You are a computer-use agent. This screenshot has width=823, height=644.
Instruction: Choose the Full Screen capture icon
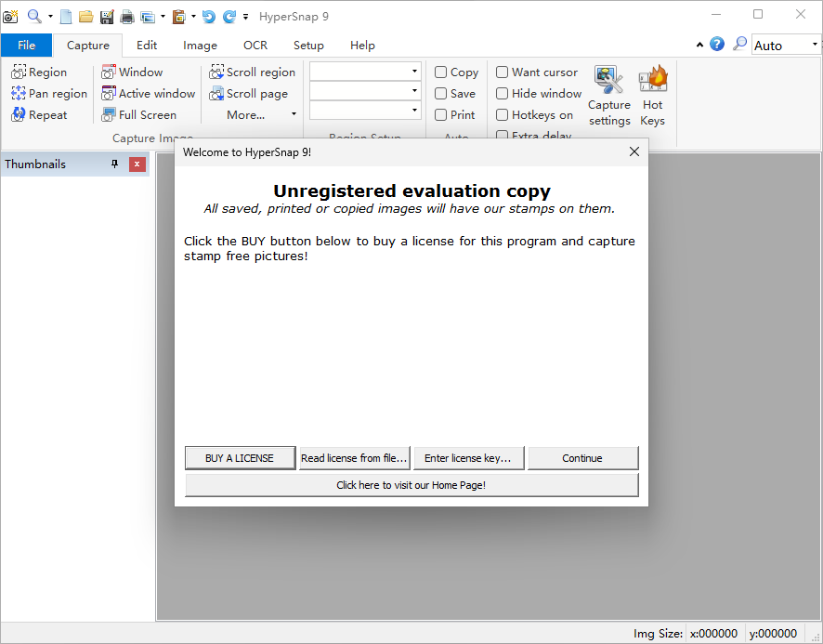click(109, 115)
